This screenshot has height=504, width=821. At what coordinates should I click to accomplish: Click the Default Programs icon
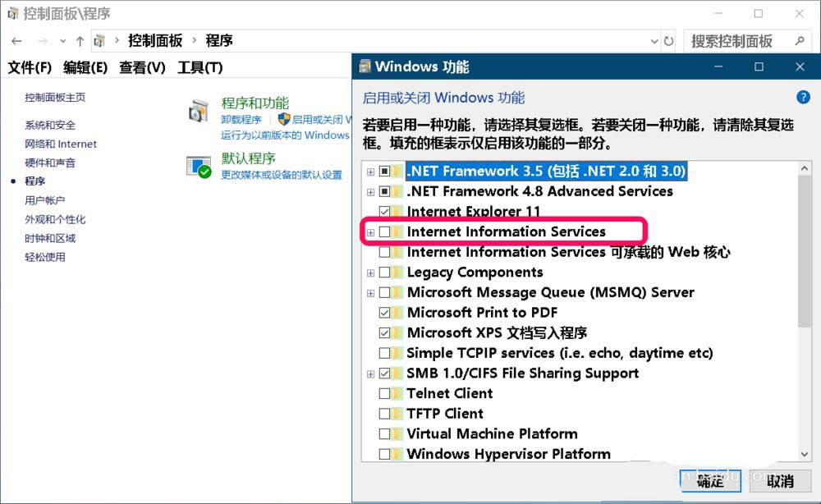[x=200, y=167]
